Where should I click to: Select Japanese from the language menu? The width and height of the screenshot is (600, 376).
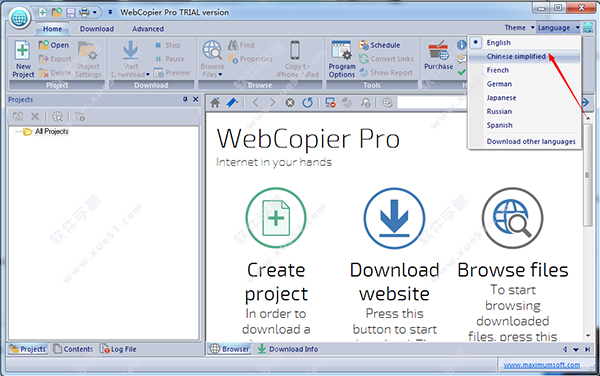click(x=524, y=98)
